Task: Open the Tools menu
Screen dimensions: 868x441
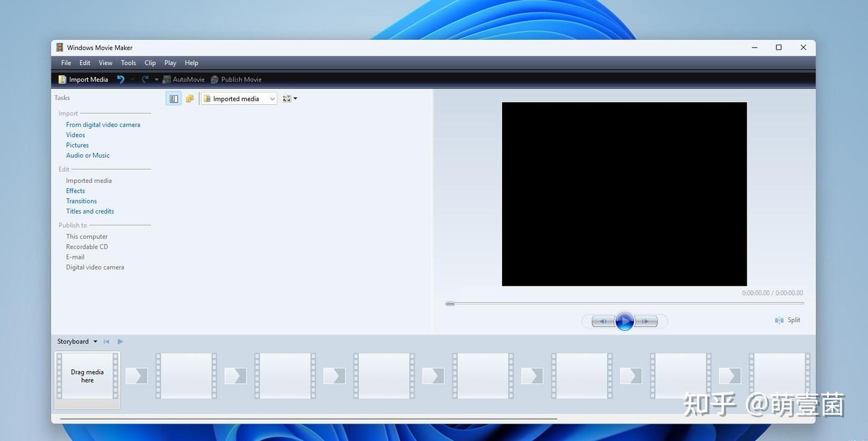Action: [128, 63]
